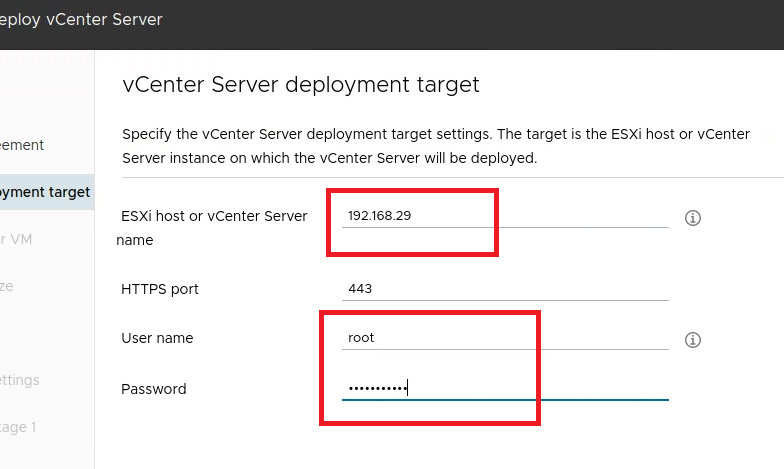Image resolution: width=784 pixels, height=469 pixels.
Task: Click the sidebar step ending in 'ttings'
Action: tap(20, 380)
